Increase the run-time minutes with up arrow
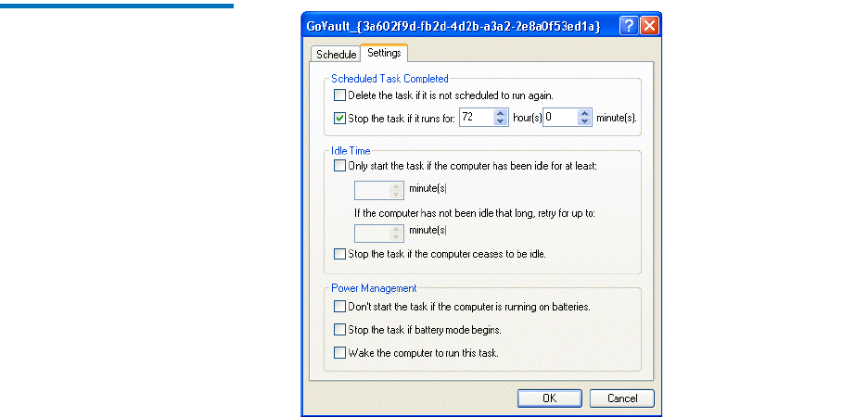Image resolution: width=868 pixels, height=417 pixels. pyautogui.click(x=584, y=113)
